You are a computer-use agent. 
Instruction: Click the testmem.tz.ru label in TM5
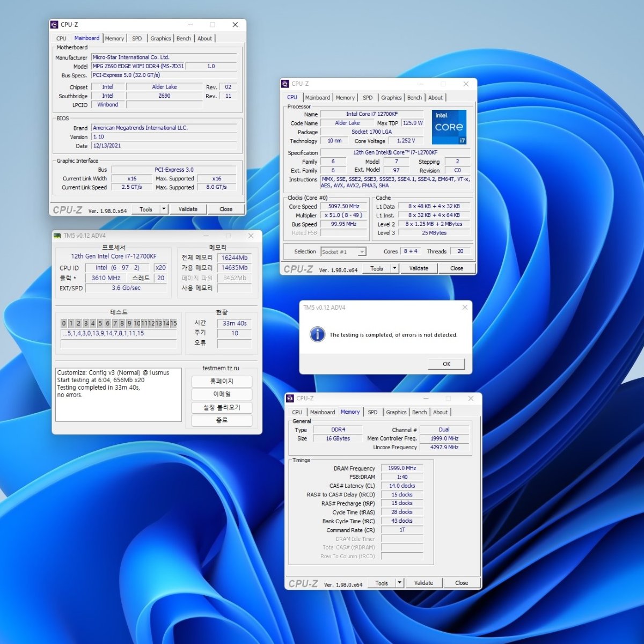221,368
